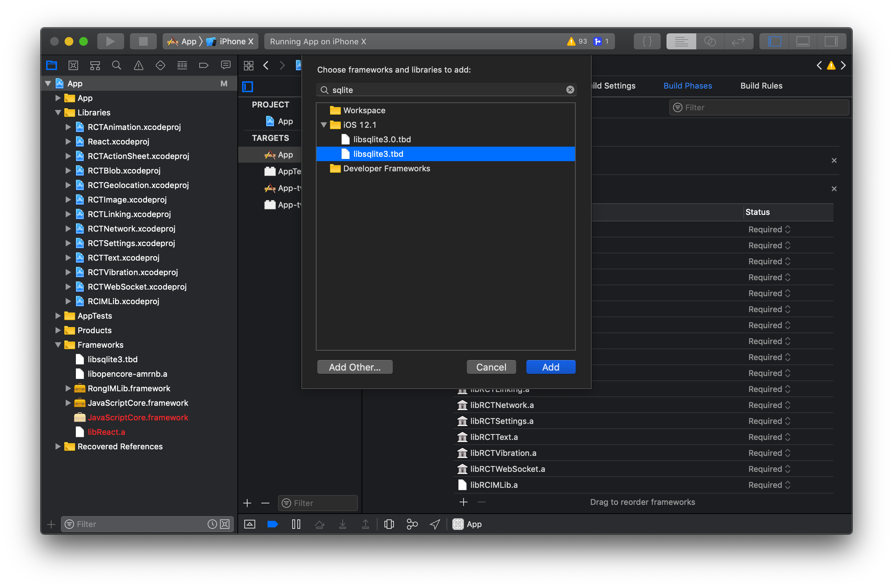
Task: Change libRCTNetwork.a Required status stepper
Action: pos(788,405)
